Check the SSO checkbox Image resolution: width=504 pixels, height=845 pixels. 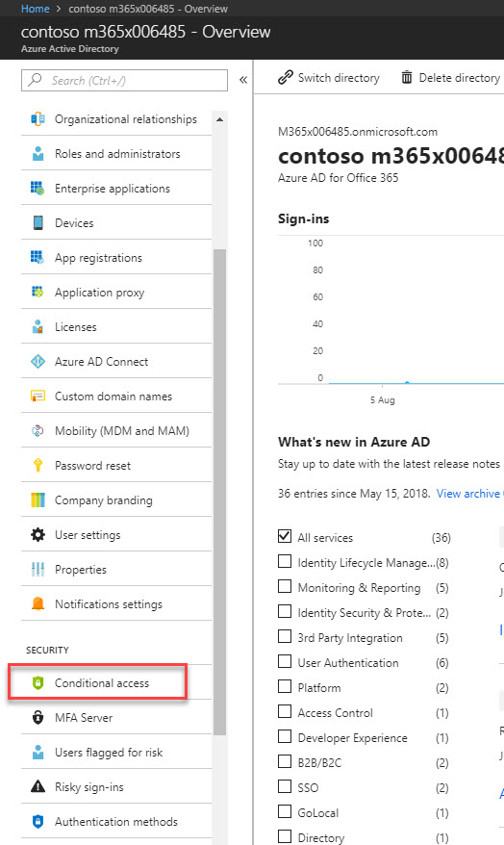coord(285,787)
